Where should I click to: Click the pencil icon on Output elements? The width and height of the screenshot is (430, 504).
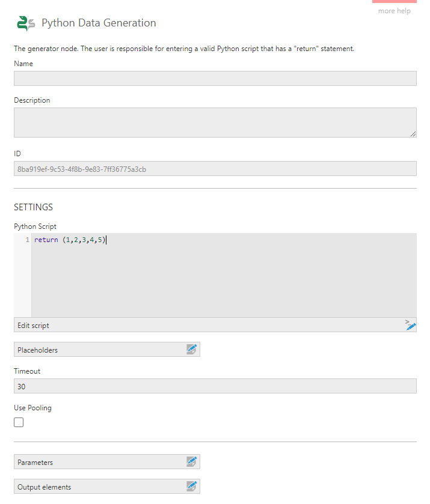(x=191, y=486)
